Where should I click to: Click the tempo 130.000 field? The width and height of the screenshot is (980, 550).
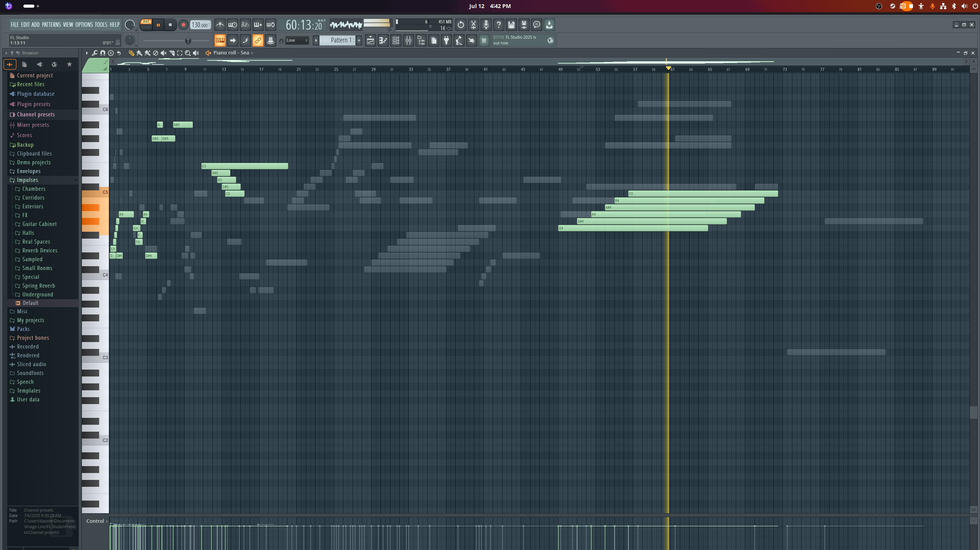pos(200,25)
